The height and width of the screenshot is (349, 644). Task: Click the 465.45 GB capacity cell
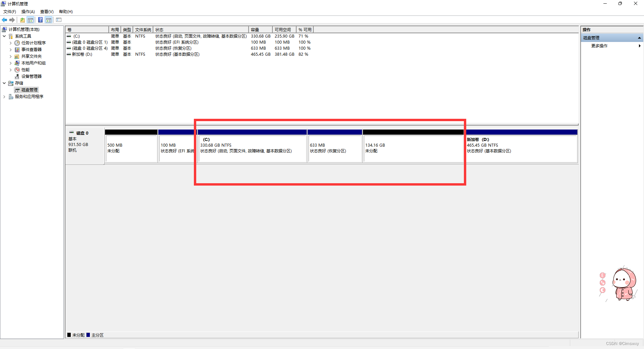(261, 54)
